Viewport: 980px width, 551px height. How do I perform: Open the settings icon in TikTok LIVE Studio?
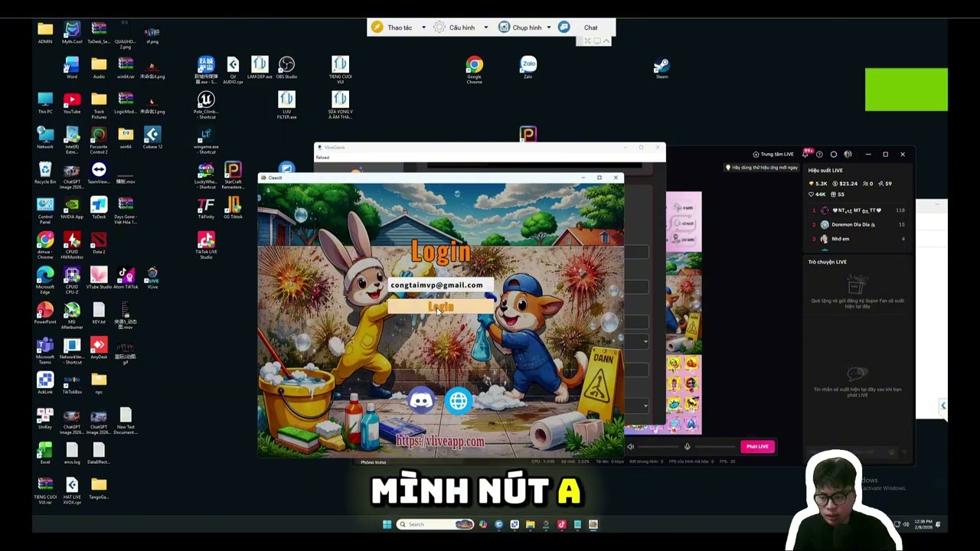pos(834,155)
